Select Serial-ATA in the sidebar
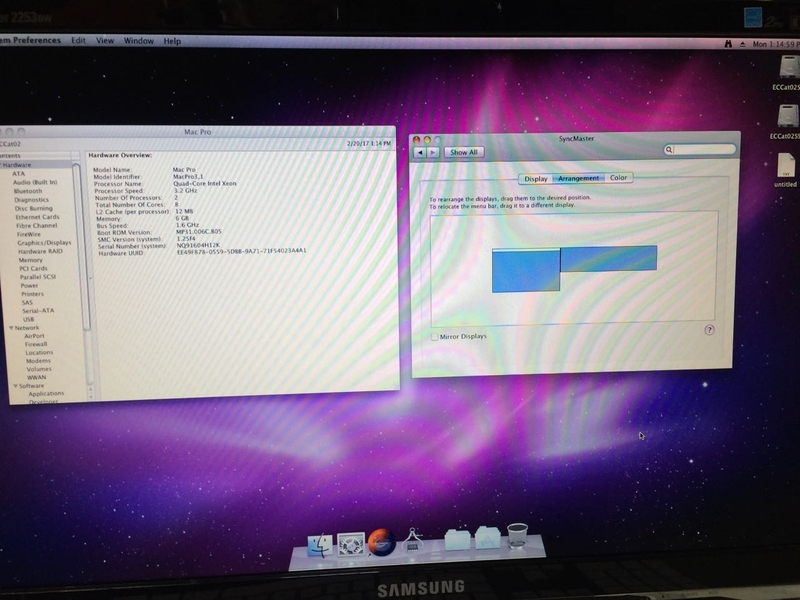This screenshot has width=800, height=600. click(x=38, y=310)
